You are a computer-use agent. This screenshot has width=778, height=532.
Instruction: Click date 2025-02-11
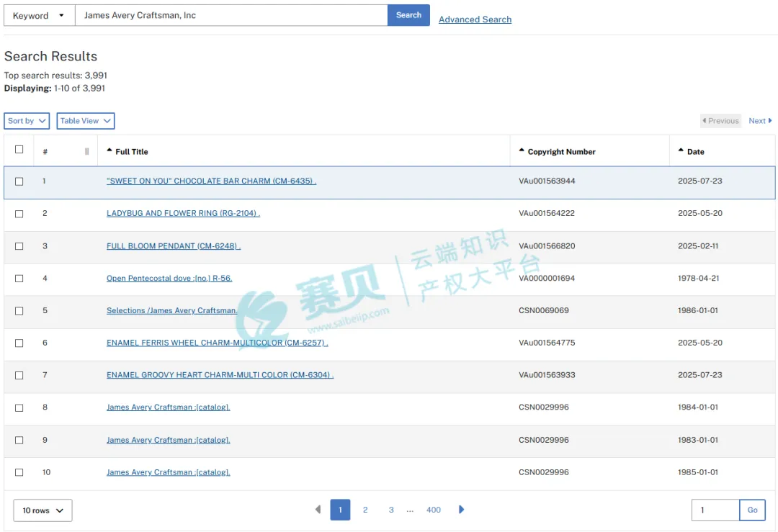click(x=698, y=246)
